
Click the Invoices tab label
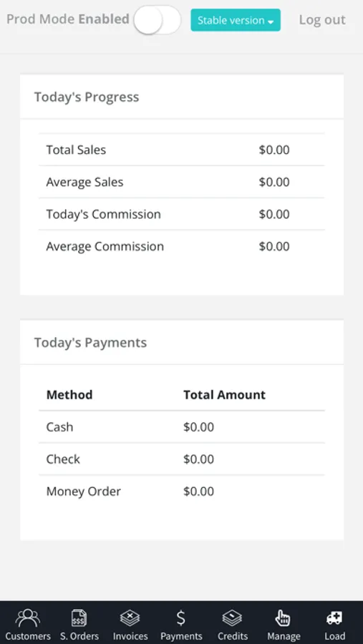tap(130, 636)
